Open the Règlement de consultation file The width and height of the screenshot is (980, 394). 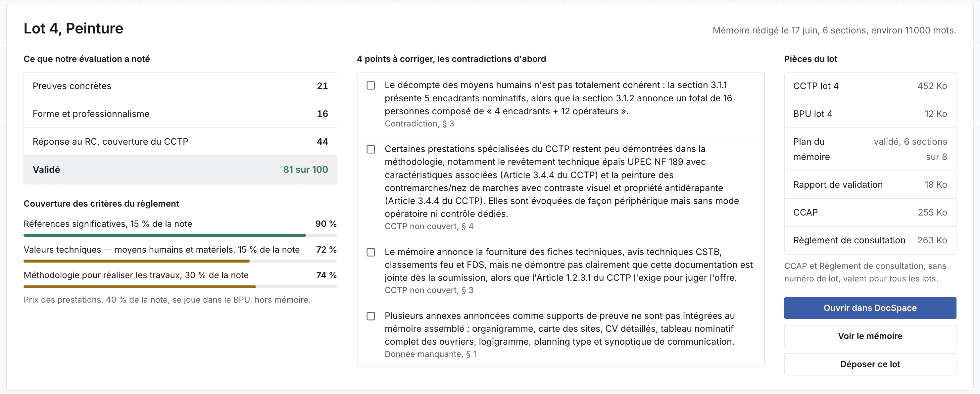tap(870, 240)
